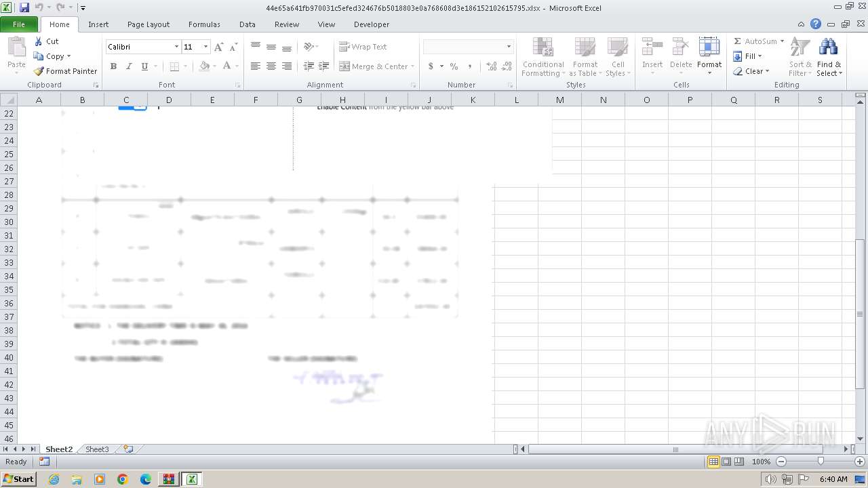Open Format as Table gallery
The height and width of the screenshot is (488, 868).
(585, 57)
